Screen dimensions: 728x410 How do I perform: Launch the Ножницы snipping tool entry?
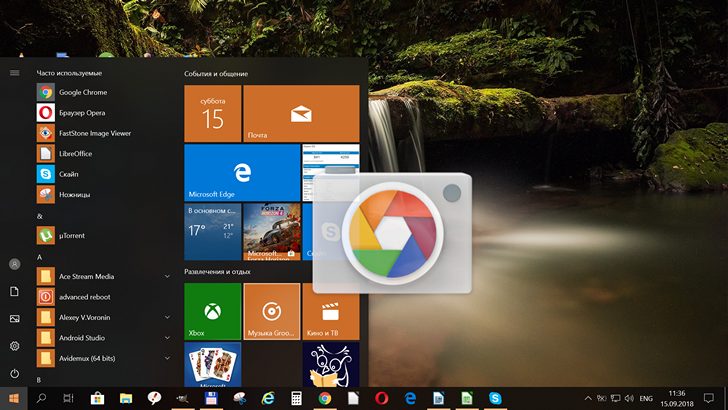coord(103,195)
